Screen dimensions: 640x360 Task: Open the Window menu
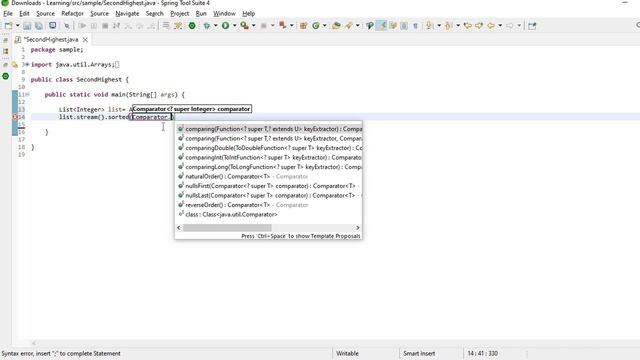(224, 13)
